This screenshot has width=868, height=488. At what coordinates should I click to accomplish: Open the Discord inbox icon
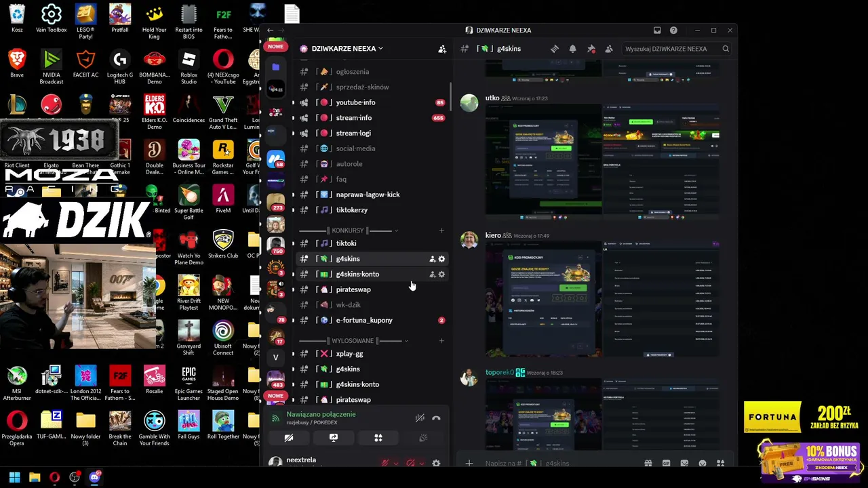click(x=657, y=30)
